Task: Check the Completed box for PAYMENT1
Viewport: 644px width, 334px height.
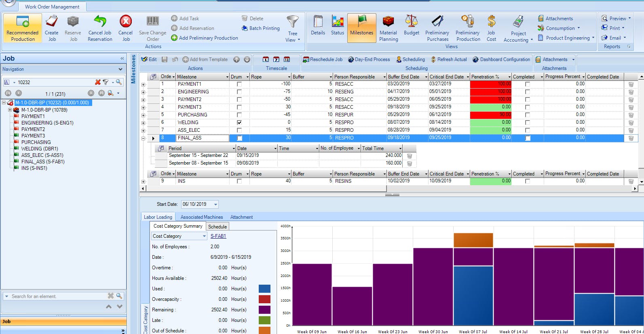Action: (x=527, y=84)
